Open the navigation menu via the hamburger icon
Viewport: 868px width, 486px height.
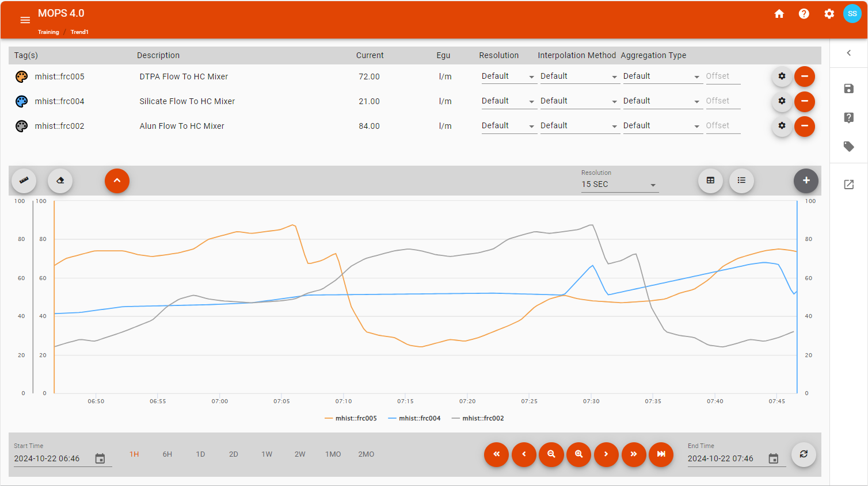click(x=25, y=20)
